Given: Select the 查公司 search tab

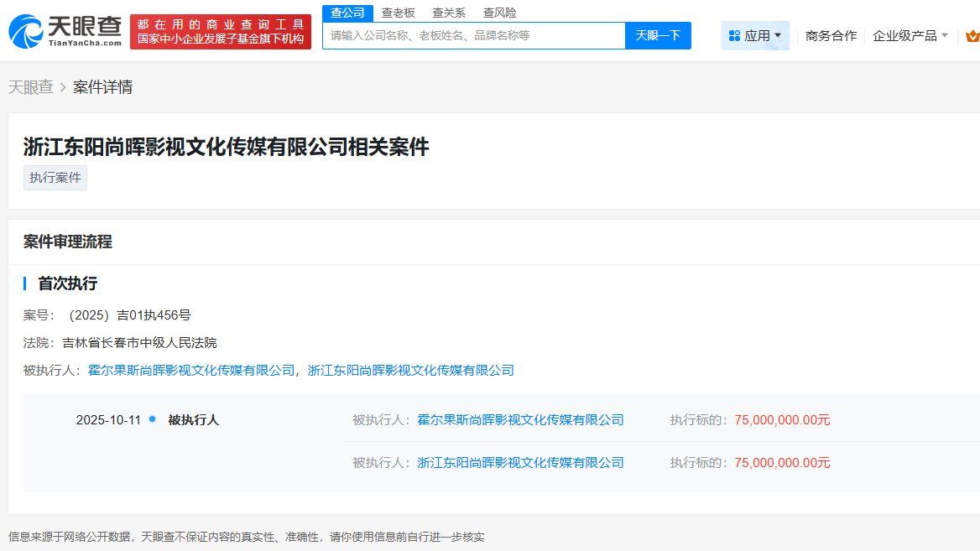Looking at the screenshot, I should point(347,13).
